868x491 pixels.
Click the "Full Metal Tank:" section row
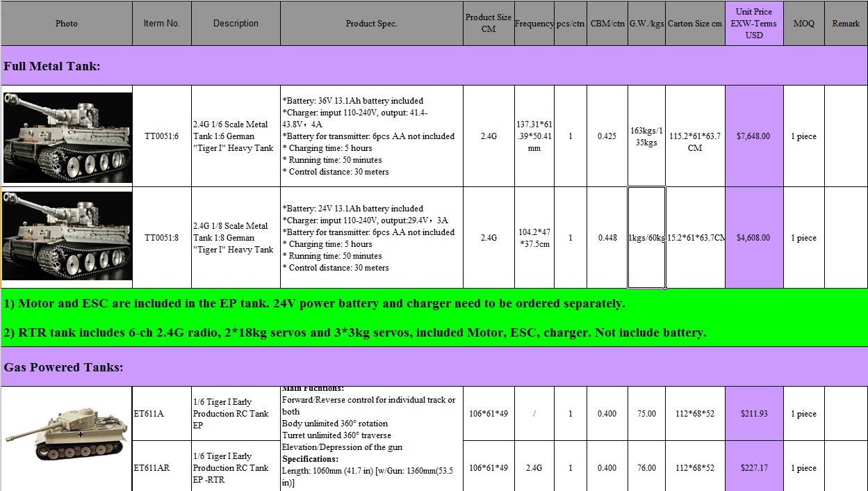click(x=434, y=66)
